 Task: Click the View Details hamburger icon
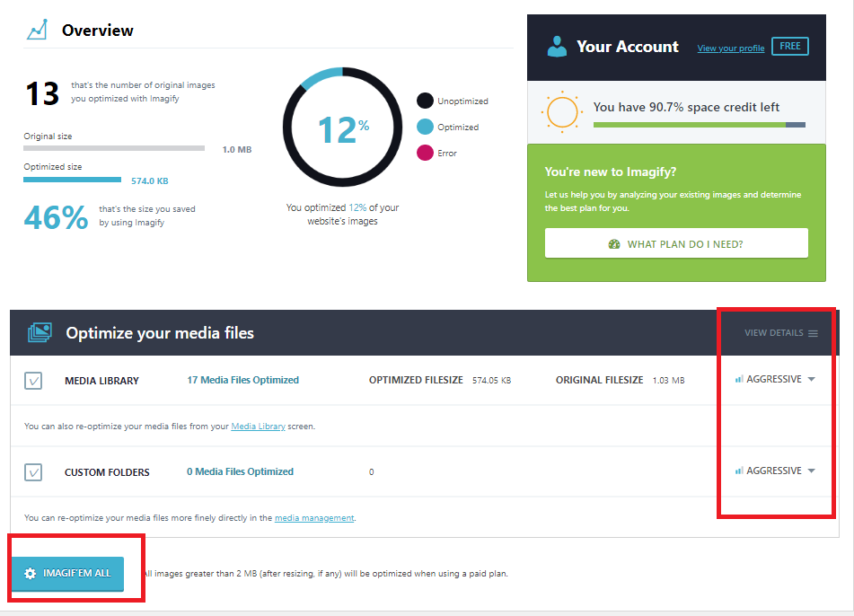[x=813, y=333]
